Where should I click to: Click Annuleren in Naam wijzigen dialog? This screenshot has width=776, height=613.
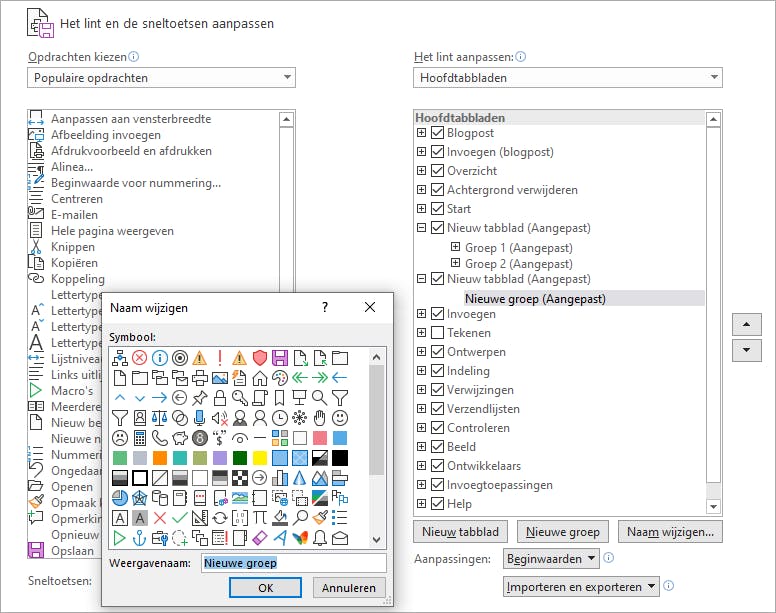click(349, 588)
